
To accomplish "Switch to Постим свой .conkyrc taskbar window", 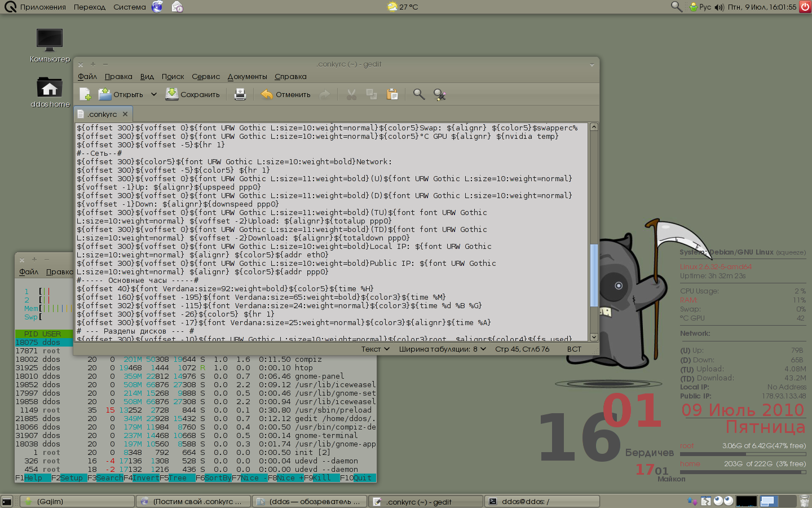I will [193, 501].
